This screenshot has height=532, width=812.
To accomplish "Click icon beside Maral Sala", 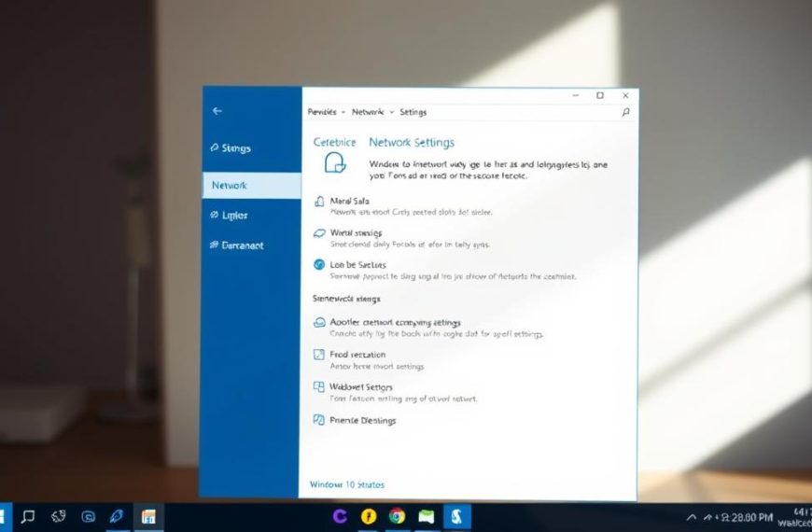I will (x=319, y=201).
